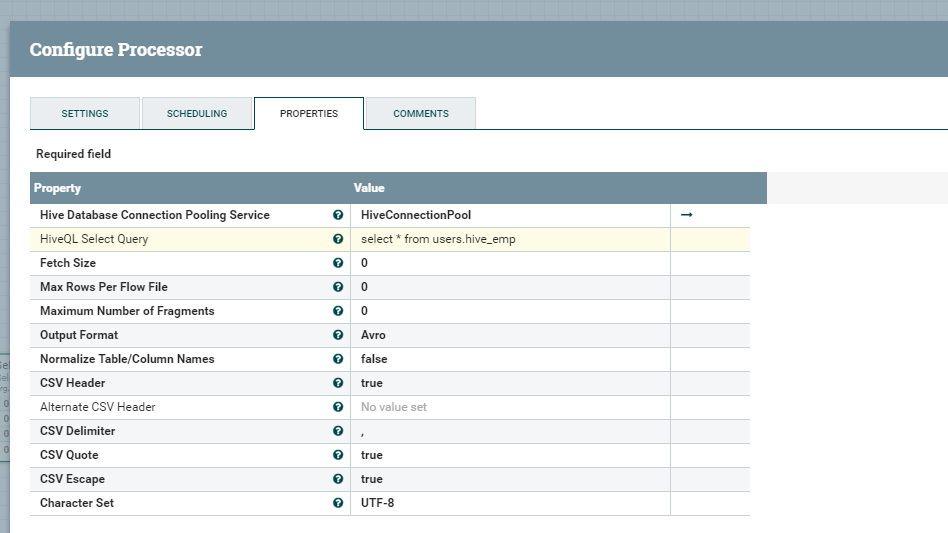Open the Scheduling tab

(x=197, y=114)
